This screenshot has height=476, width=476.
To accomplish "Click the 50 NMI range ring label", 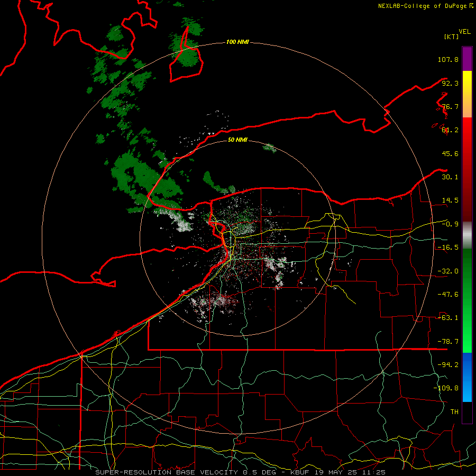I will point(237,140).
